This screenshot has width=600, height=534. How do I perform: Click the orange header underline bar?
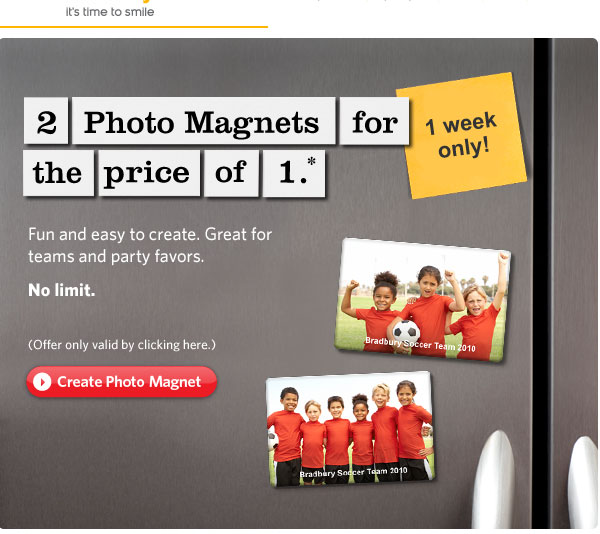pyautogui.click(x=134, y=27)
